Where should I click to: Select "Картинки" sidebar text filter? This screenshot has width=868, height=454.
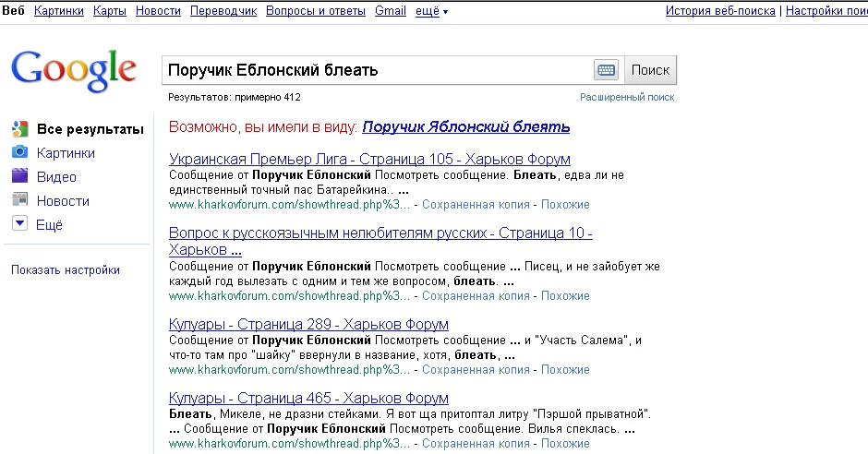click(x=66, y=153)
